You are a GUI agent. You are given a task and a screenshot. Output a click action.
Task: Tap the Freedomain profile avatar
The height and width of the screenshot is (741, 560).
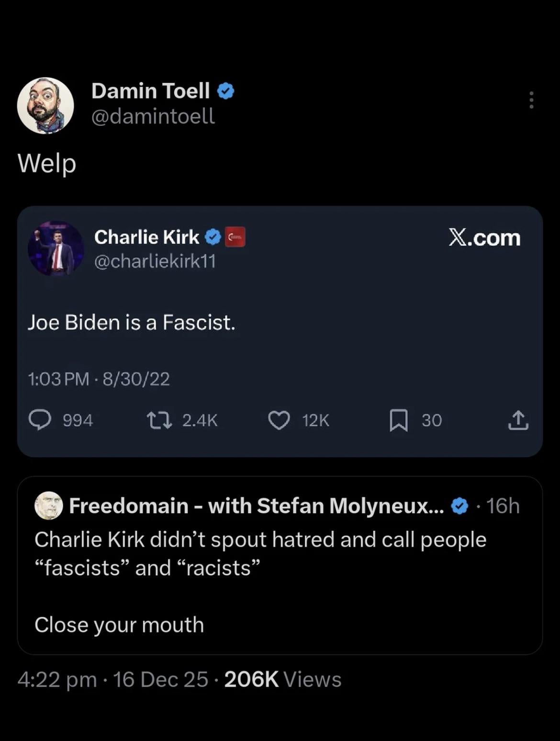[x=49, y=505]
